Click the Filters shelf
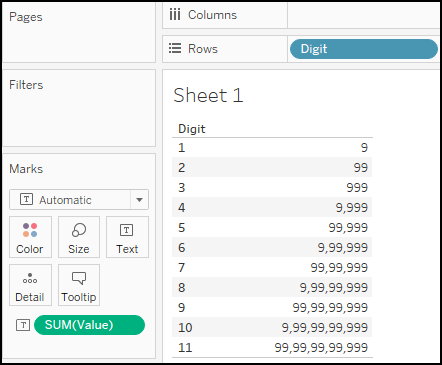This screenshot has width=442, height=365. pyautogui.click(x=79, y=108)
